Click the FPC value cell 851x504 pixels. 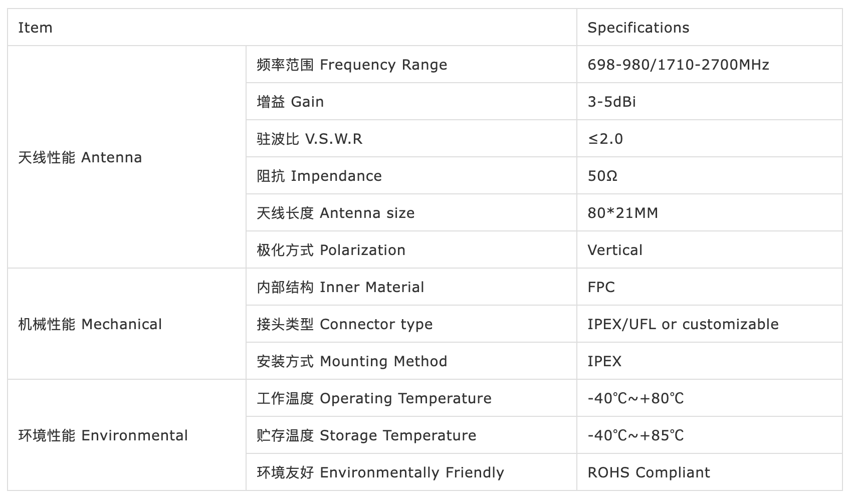point(601,287)
